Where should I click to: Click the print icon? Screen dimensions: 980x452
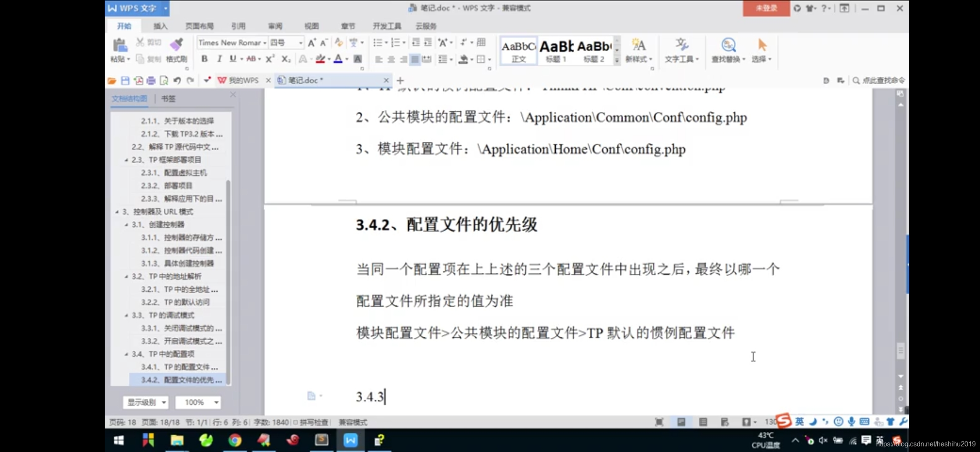coord(151,80)
